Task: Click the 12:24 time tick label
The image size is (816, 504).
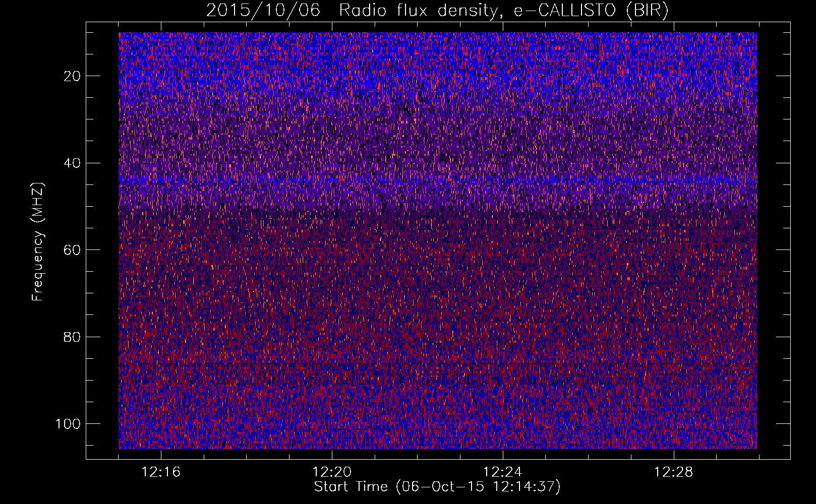Action: coord(503,472)
